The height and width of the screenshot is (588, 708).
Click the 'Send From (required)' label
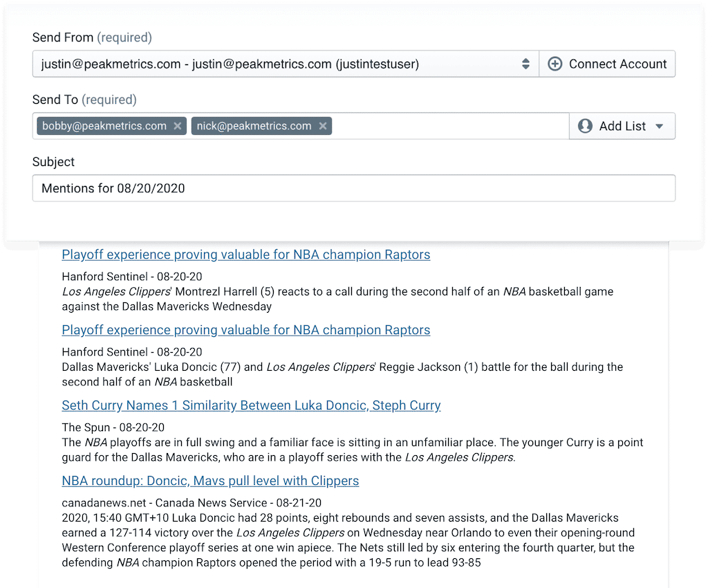(92, 37)
